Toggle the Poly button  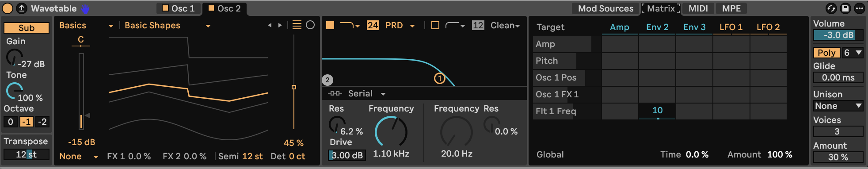pyautogui.click(x=826, y=53)
